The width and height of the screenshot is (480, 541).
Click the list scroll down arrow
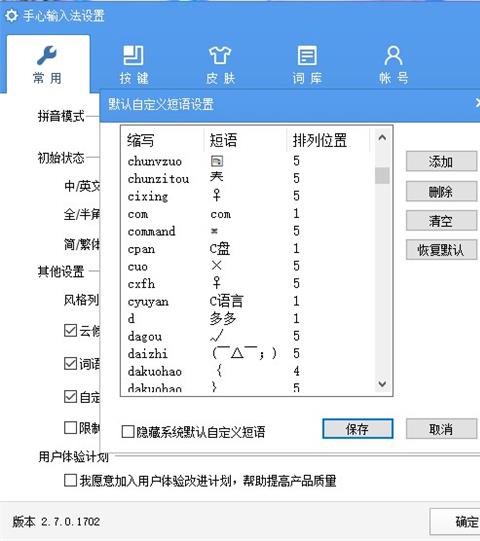(x=382, y=384)
